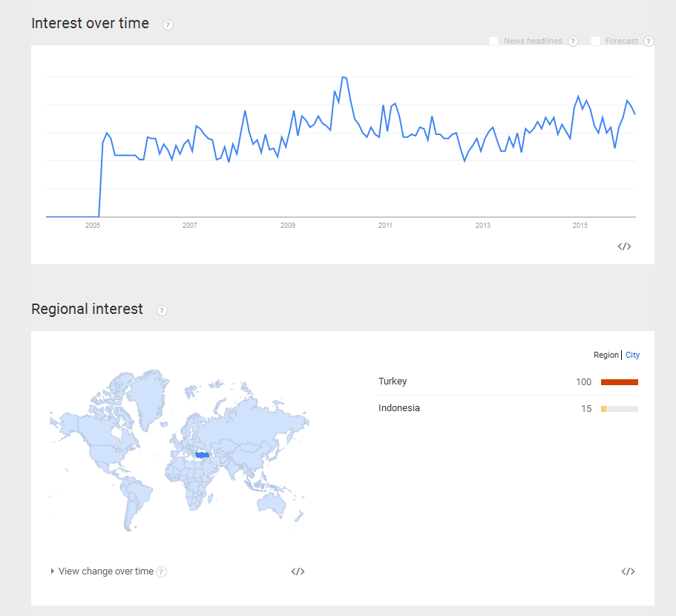The width and height of the screenshot is (676, 616).
Task: Click help icon next to View change over time
Action: coord(161,571)
